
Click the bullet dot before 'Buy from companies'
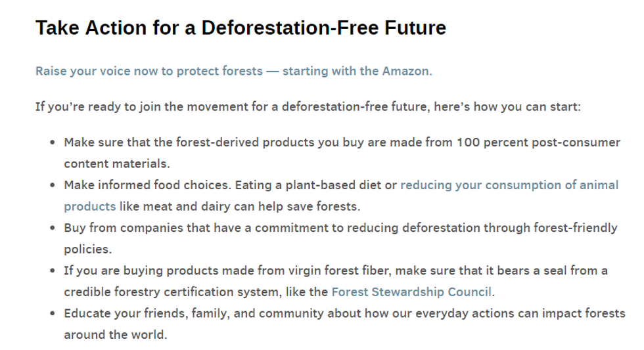(52, 228)
